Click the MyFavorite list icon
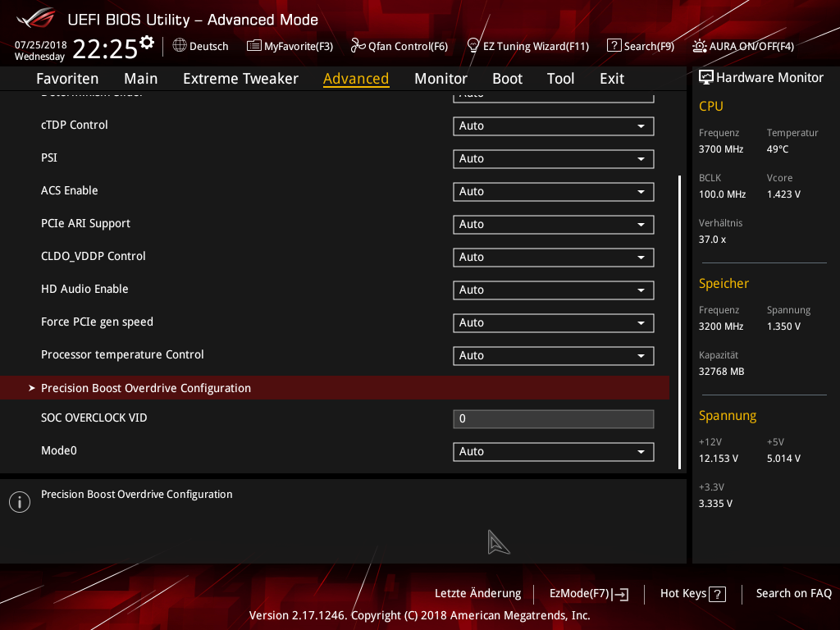The image size is (840, 630). [x=254, y=46]
